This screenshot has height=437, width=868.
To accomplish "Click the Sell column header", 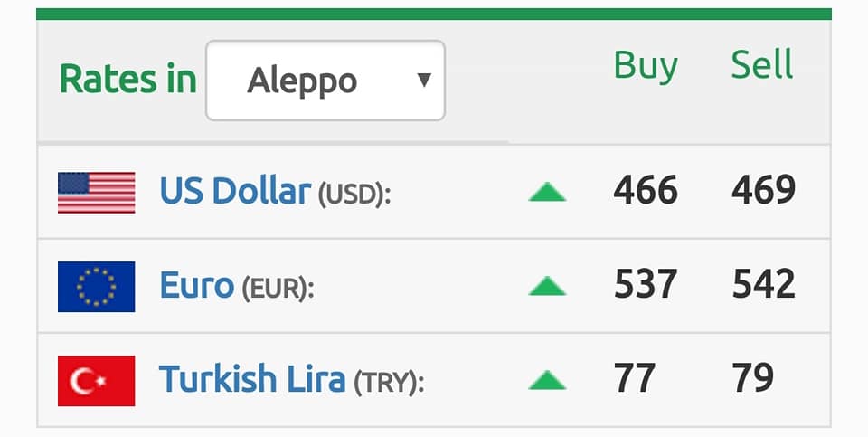I will (762, 64).
